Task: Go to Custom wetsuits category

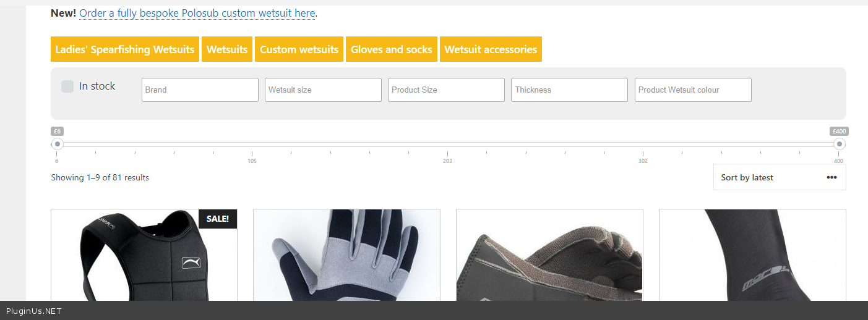Action: tap(299, 49)
